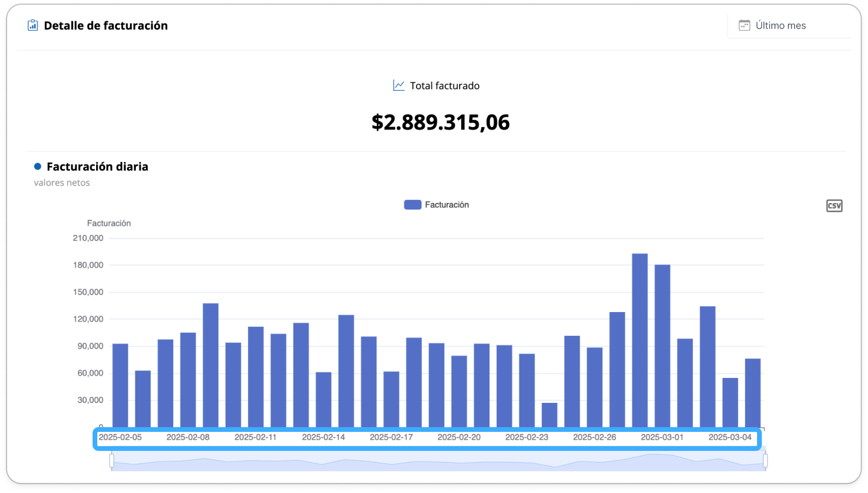Click the Facturación diaria section title
Image resolution: width=868 pixels, height=493 pixels.
tap(97, 167)
